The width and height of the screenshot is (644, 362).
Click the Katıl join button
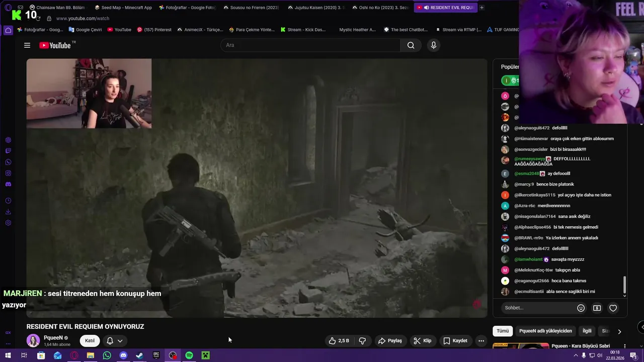tap(90, 341)
